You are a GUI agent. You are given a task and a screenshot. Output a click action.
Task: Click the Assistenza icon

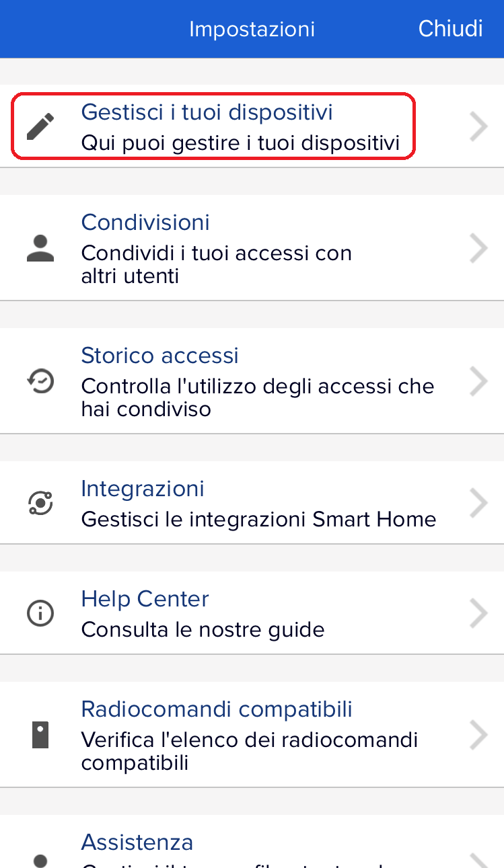pos(40,859)
